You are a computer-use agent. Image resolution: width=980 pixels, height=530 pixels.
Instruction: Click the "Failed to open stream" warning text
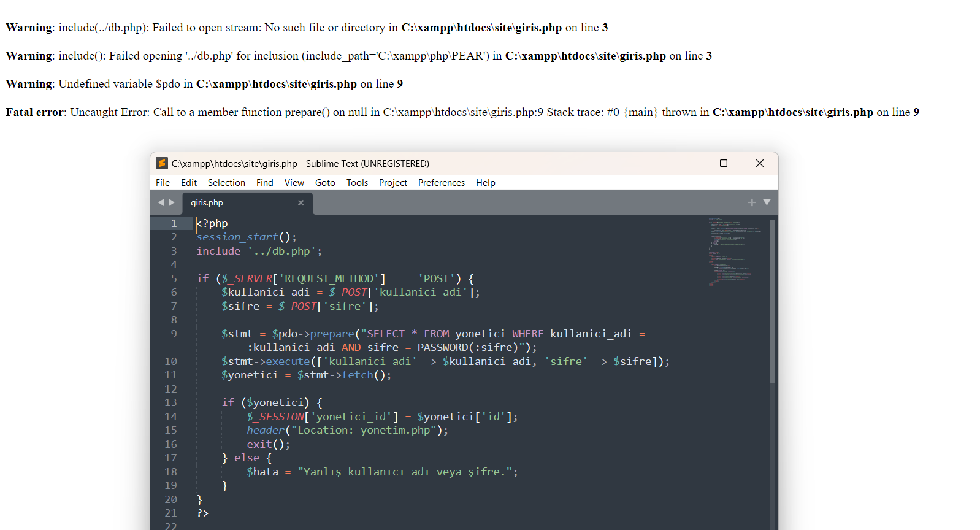click(x=205, y=28)
